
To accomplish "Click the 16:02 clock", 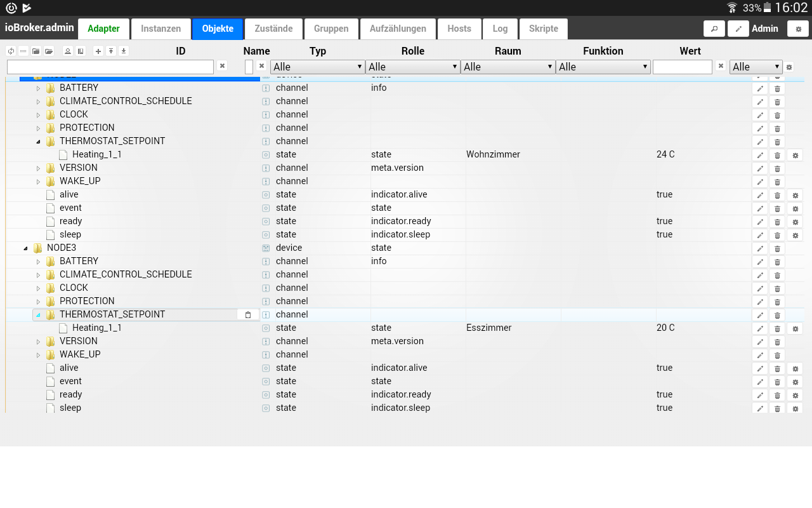I will (x=791, y=8).
